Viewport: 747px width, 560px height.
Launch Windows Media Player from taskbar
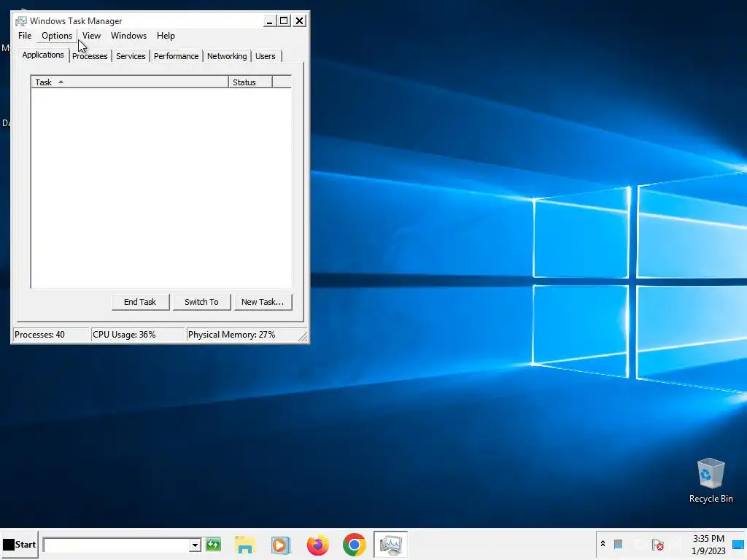coord(281,545)
